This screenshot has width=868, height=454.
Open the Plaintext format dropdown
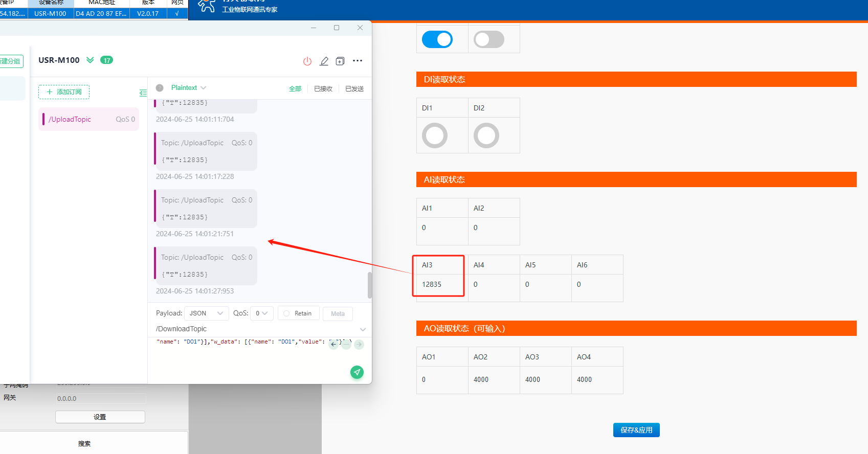point(188,88)
